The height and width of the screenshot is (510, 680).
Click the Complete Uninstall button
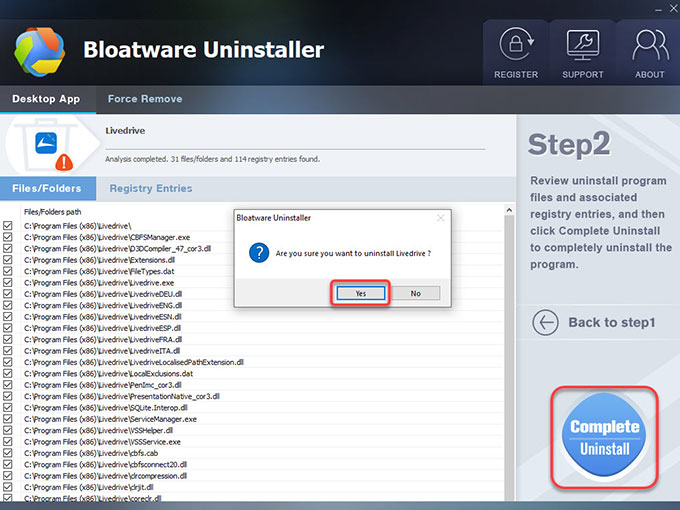(x=604, y=436)
